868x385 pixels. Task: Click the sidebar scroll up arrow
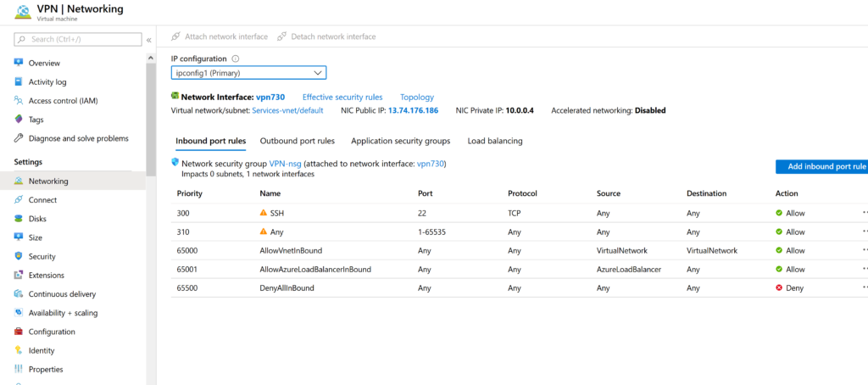pos(151,58)
